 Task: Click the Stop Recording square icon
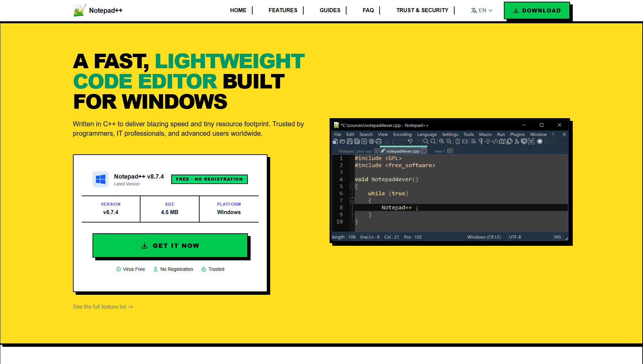[547, 141]
